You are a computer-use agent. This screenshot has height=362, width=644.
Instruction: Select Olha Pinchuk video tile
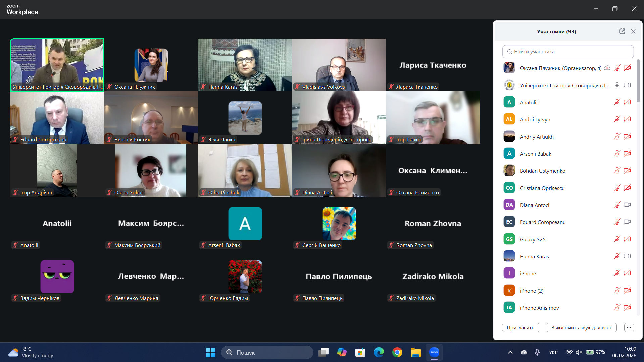(x=245, y=171)
